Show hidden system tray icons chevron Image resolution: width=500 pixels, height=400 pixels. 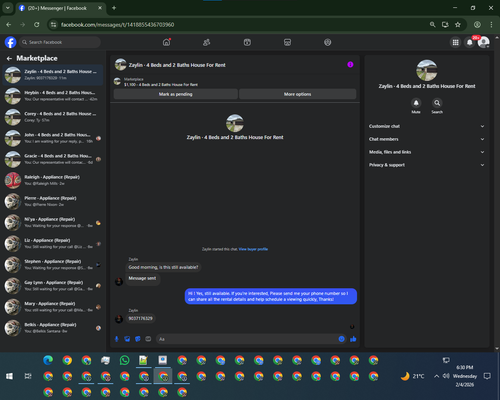point(436,376)
